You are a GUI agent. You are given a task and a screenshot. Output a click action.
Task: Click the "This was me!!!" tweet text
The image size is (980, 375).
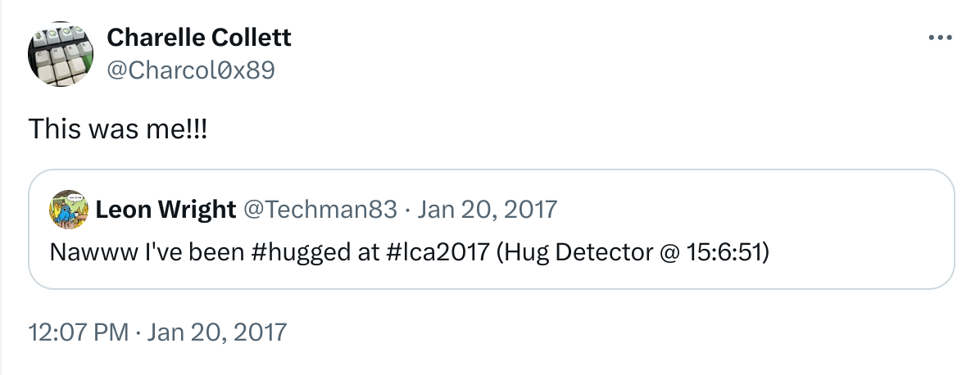(119, 129)
